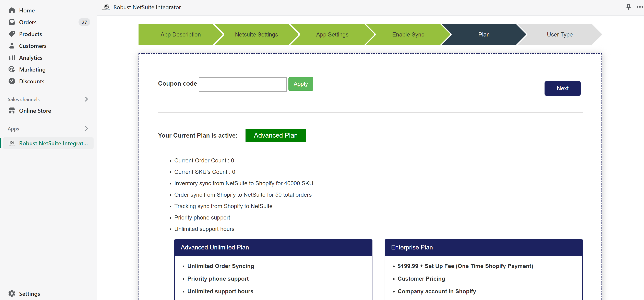Select the Orders icon showing 27 orders
Viewport: 644px width, 300px height.
point(12,22)
